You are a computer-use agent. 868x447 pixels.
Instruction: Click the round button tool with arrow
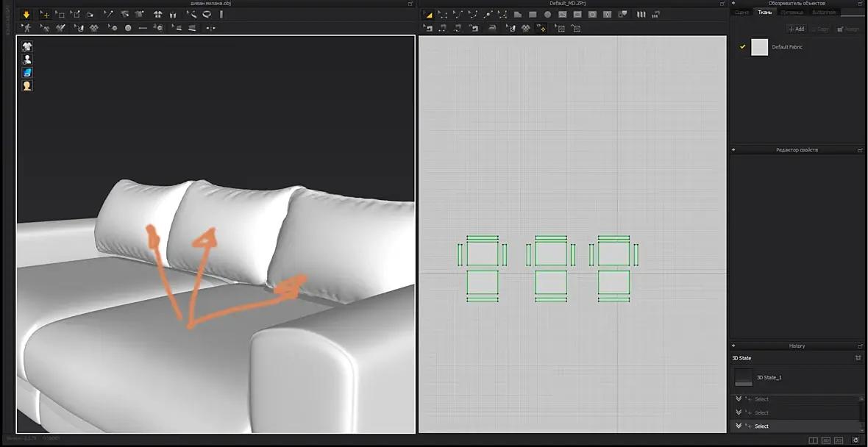coord(113,28)
